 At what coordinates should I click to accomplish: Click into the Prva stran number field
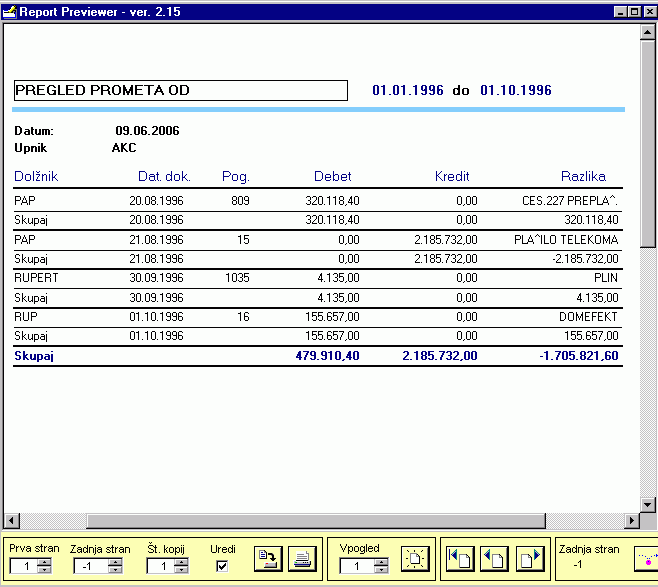point(24,566)
